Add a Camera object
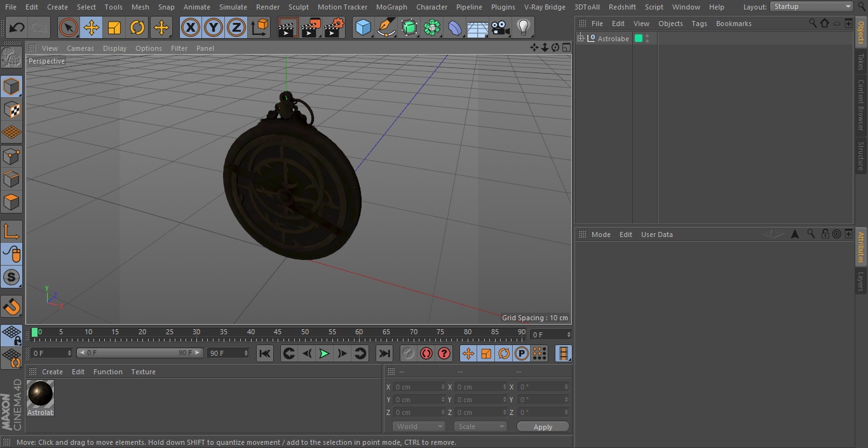The height and width of the screenshot is (448, 868). pos(501,27)
